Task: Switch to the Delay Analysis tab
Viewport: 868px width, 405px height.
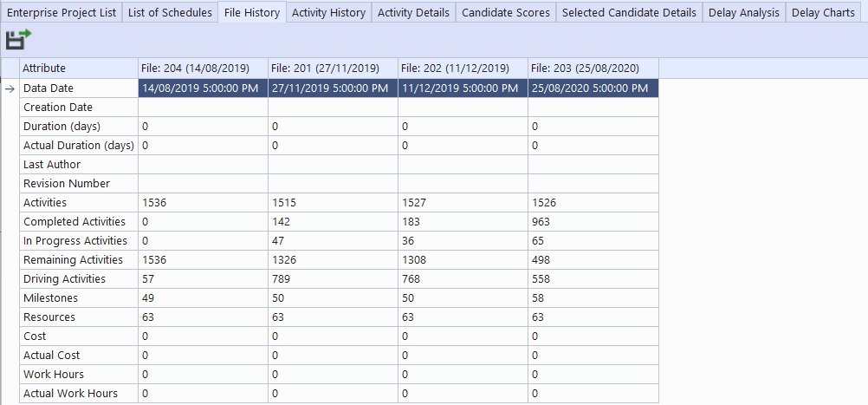Action: point(743,12)
